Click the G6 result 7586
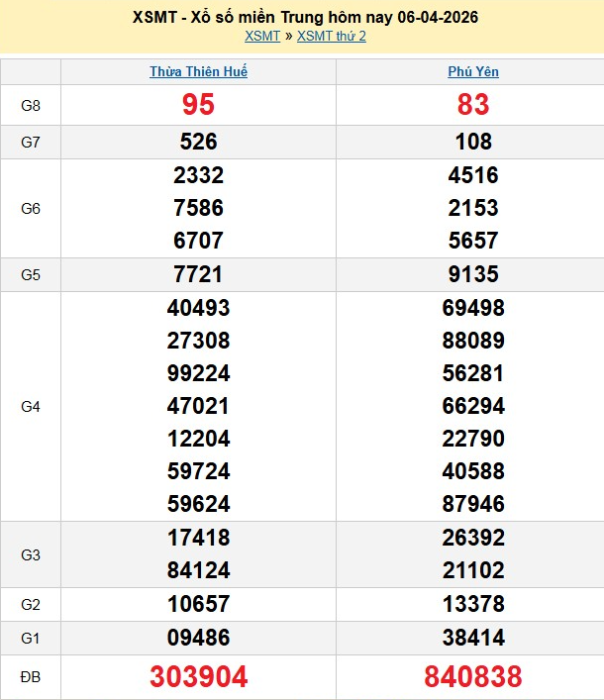Screen dimensions: 604x700 pos(198,208)
